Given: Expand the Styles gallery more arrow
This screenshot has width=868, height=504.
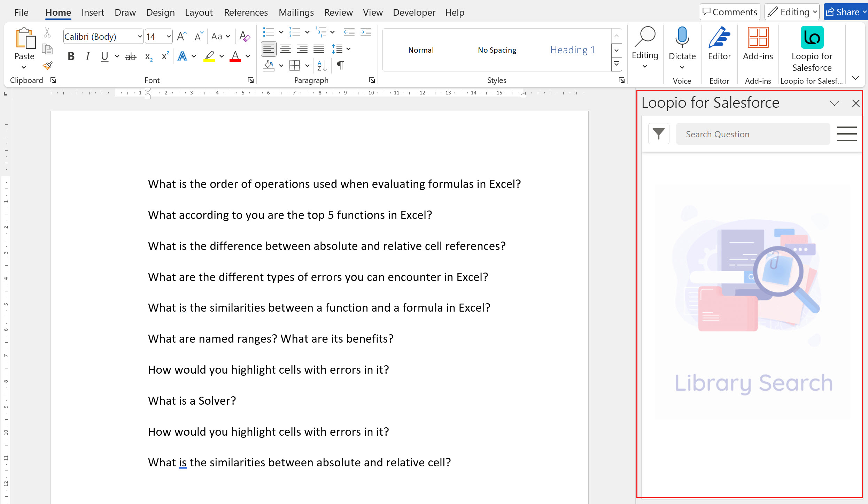Looking at the screenshot, I should [617, 64].
